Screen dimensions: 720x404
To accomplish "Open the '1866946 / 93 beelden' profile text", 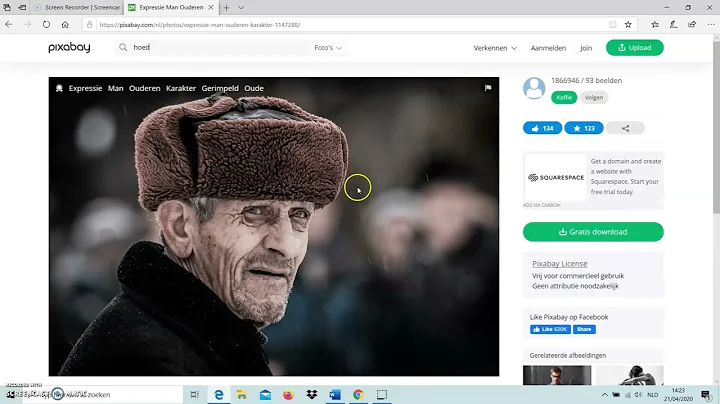I will click(x=586, y=80).
